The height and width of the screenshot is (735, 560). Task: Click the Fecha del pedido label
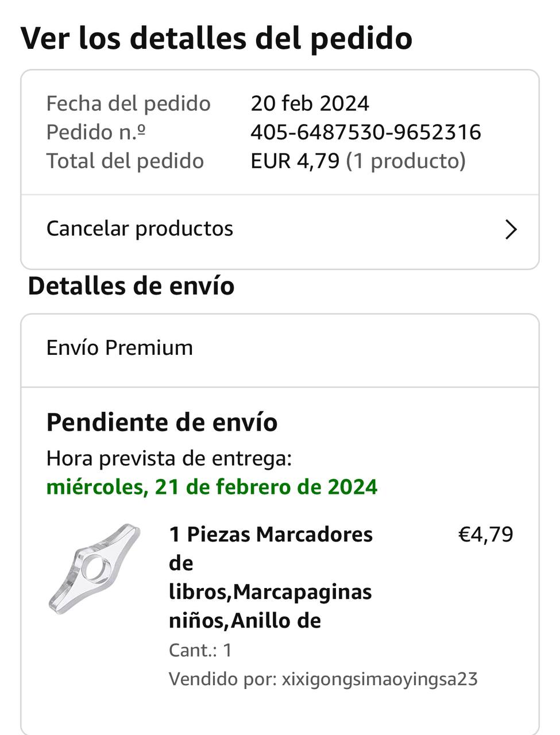[x=128, y=103]
